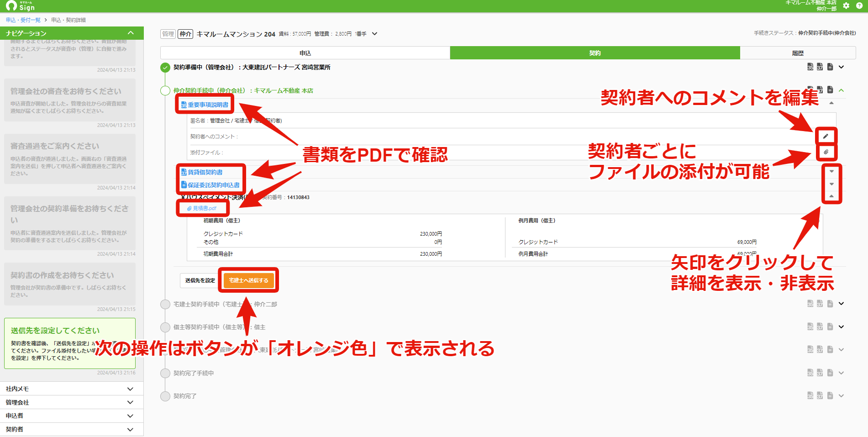Open the plain document icon in 宅建士契約手続中 row

tap(830, 303)
